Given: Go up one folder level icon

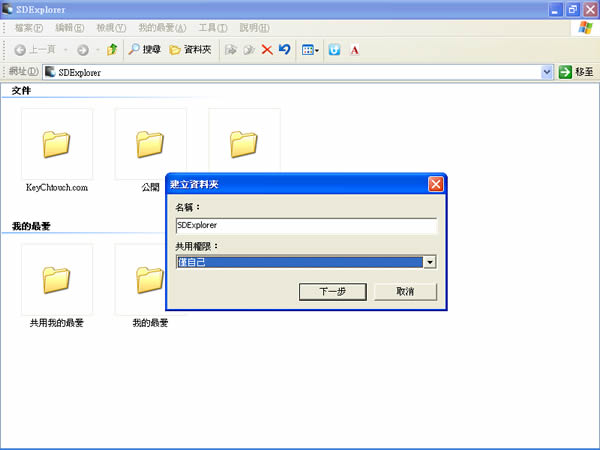Looking at the screenshot, I should [x=112, y=50].
